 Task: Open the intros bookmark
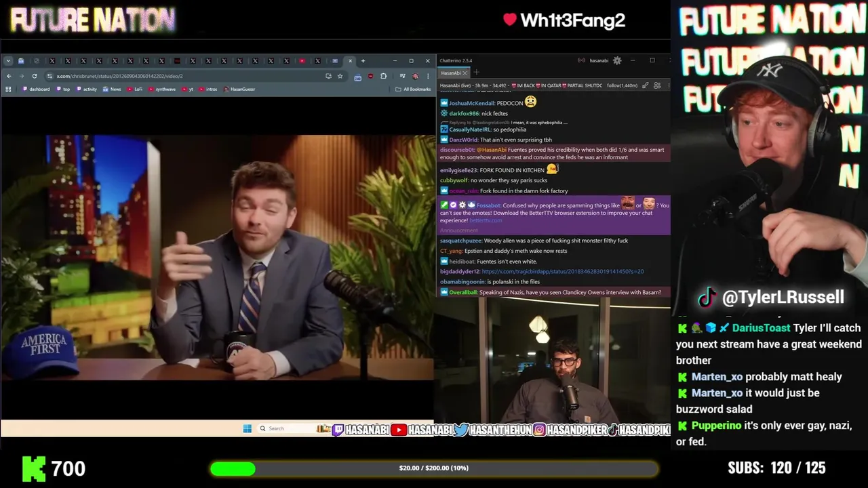(208, 89)
